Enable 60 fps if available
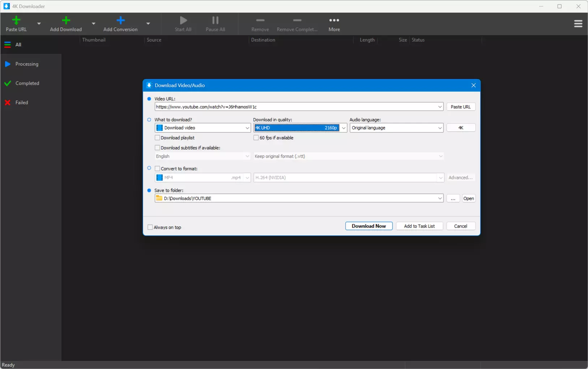 coord(256,138)
